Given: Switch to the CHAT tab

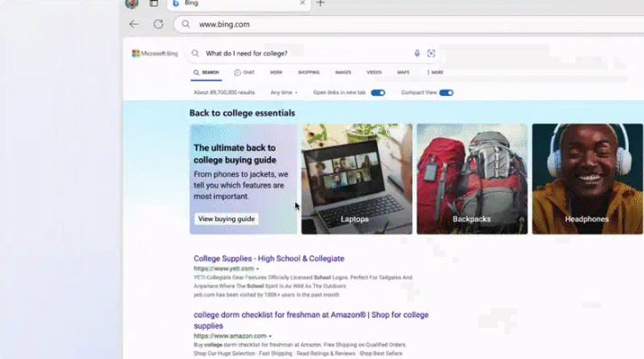Looking at the screenshot, I should coord(245,73).
